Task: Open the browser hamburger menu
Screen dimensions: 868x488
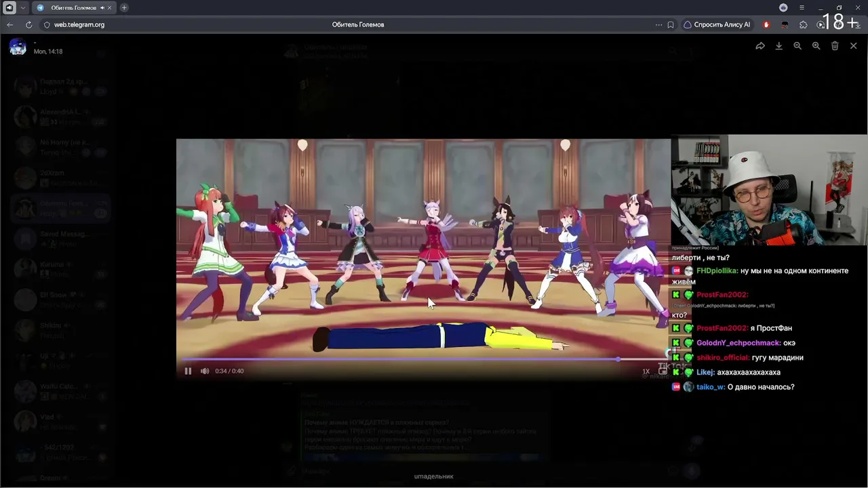Action: pos(802,7)
